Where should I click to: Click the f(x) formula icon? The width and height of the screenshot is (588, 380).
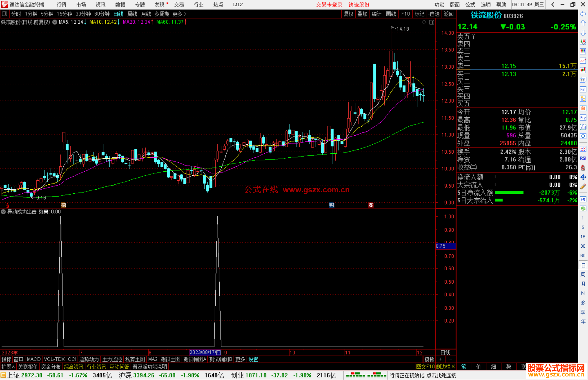583,127
